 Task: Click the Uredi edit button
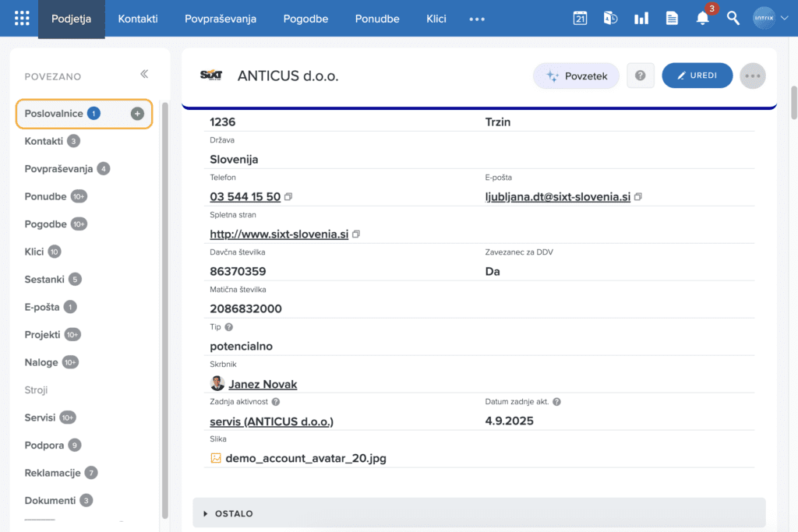coord(697,76)
